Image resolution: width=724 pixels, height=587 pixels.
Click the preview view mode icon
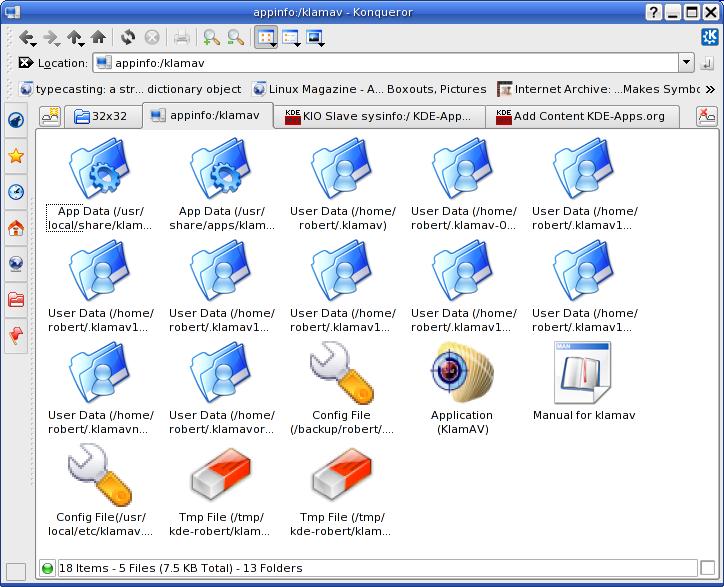tap(315, 37)
